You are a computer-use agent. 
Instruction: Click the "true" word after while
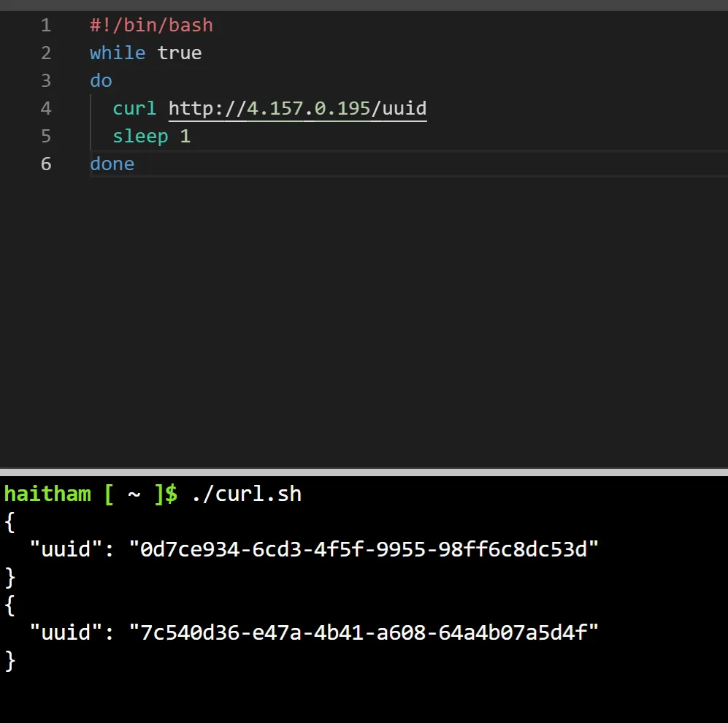pyautogui.click(x=180, y=53)
